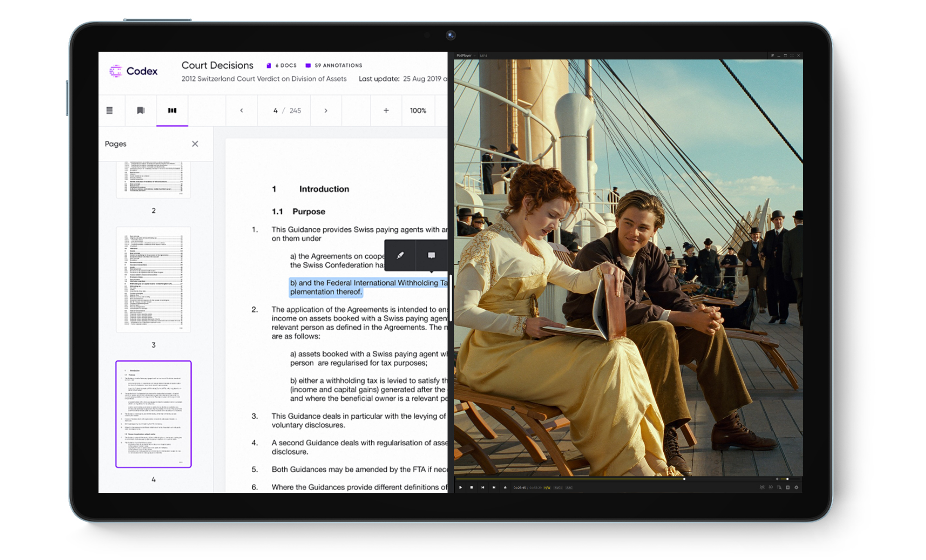Go to the next document page

click(x=326, y=111)
